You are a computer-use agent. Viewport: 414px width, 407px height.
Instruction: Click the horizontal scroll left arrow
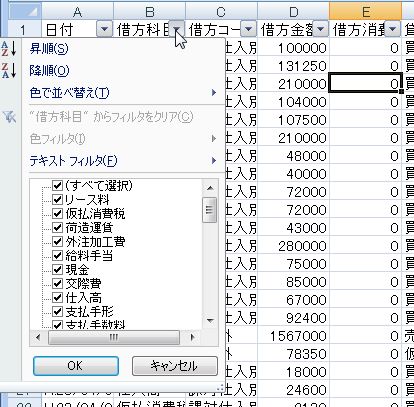tap(38, 337)
